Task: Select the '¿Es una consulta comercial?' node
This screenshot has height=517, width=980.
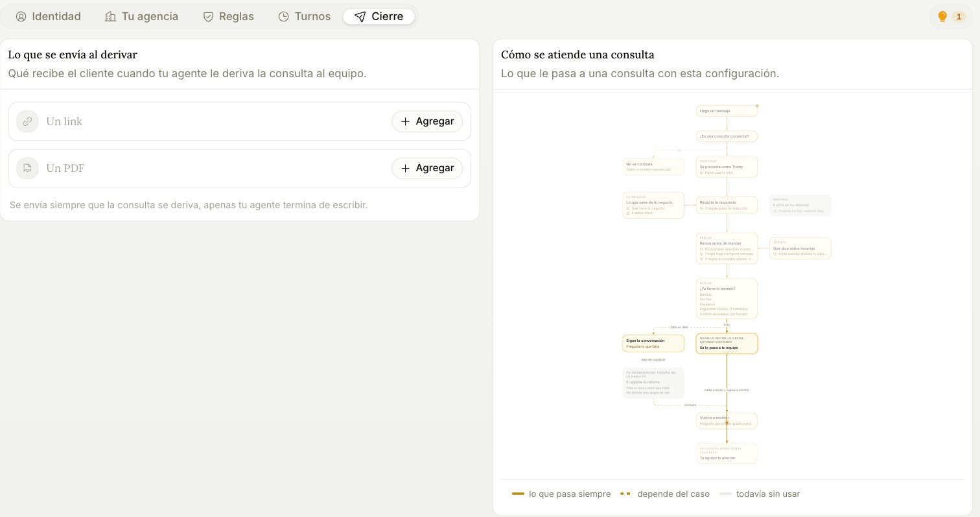Action: pyautogui.click(x=727, y=136)
